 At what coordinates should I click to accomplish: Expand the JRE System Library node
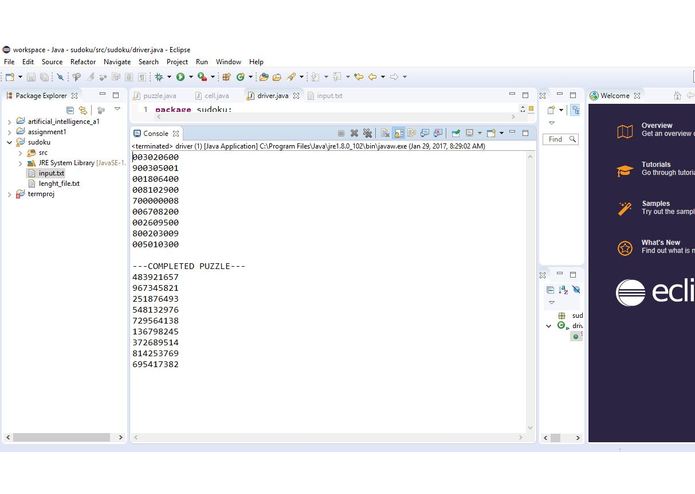click(x=20, y=163)
